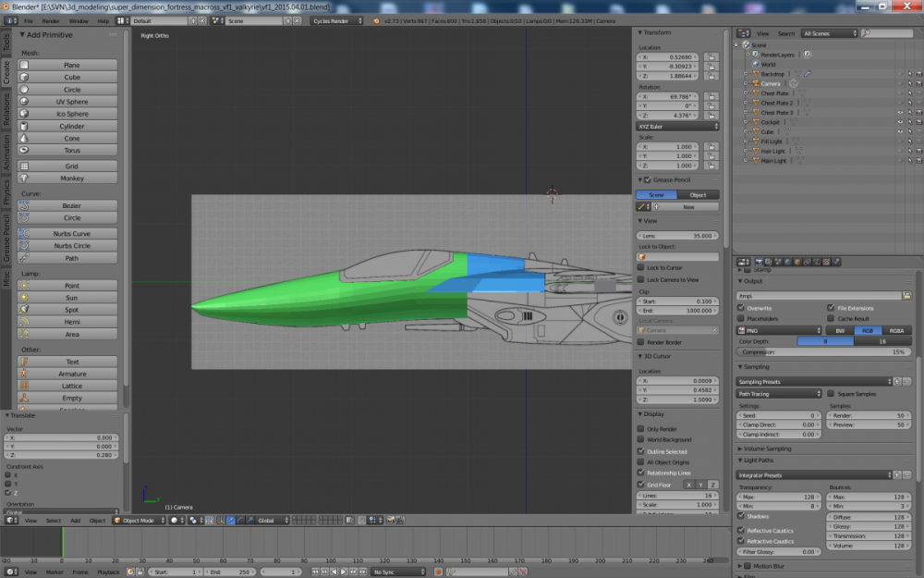The image size is (924, 578).
Task: Select Object grease pencil source button
Action: point(698,194)
